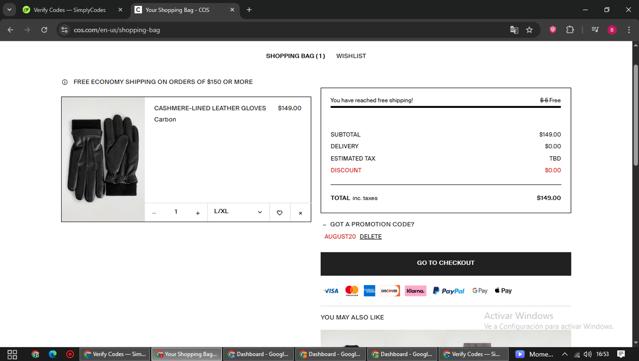Increase glove quantity with plus button

point(198,213)
